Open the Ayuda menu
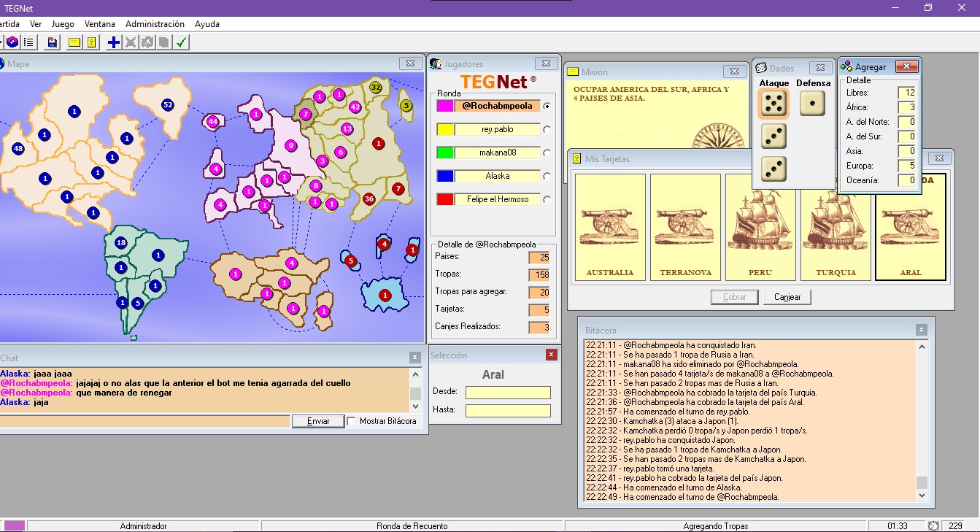Screen dimensions: 980x532 coord(207,24)
